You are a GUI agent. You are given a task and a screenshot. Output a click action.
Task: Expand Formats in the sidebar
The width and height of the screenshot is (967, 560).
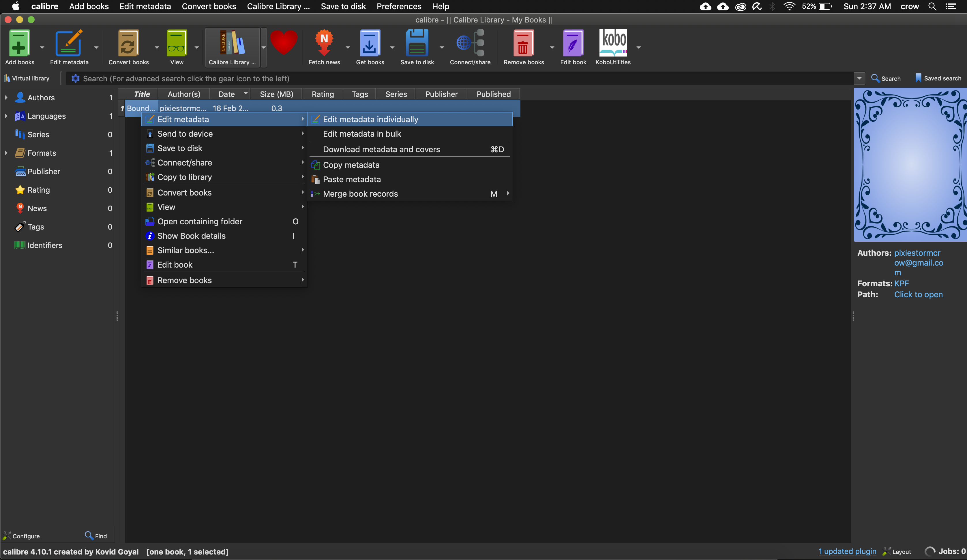pos(7,153)
